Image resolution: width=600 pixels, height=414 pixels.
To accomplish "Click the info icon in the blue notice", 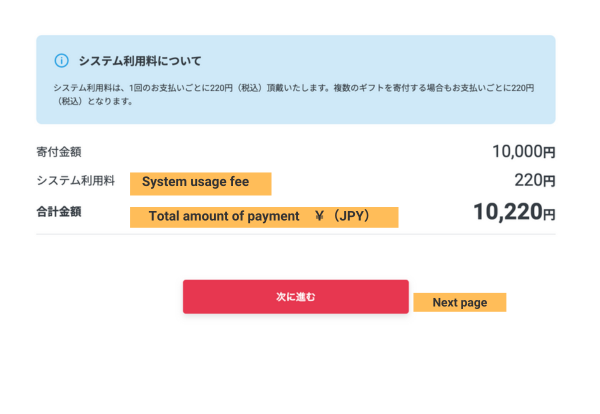I will coord(61,60).
